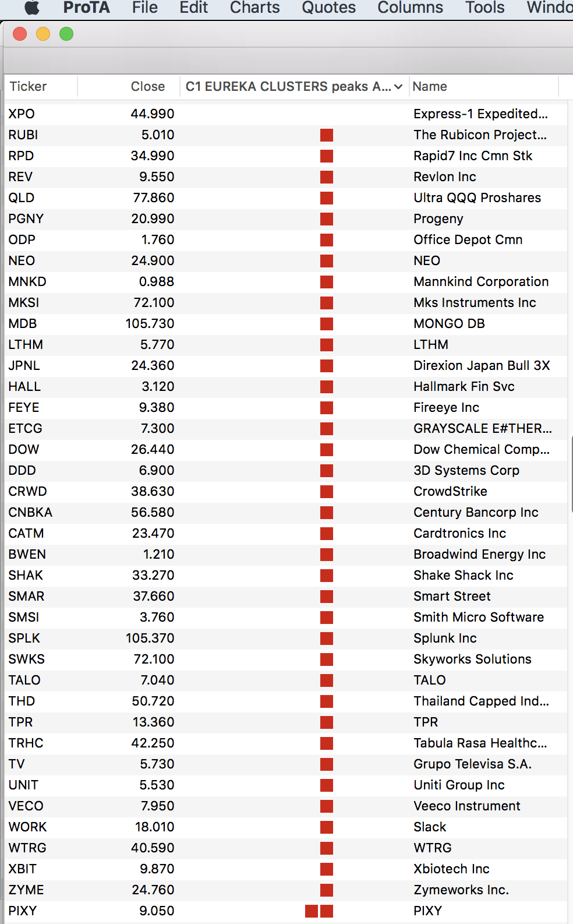Select the SHAK ticker row
The height and width of the screenshot is (924, 573).
(x=26, y=576)
